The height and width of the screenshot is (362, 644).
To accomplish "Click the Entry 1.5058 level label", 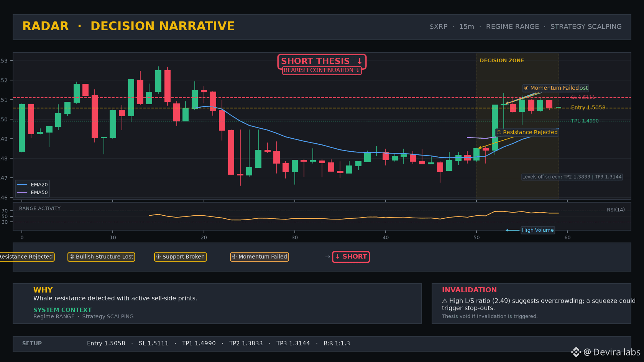I will coord(588,108).
